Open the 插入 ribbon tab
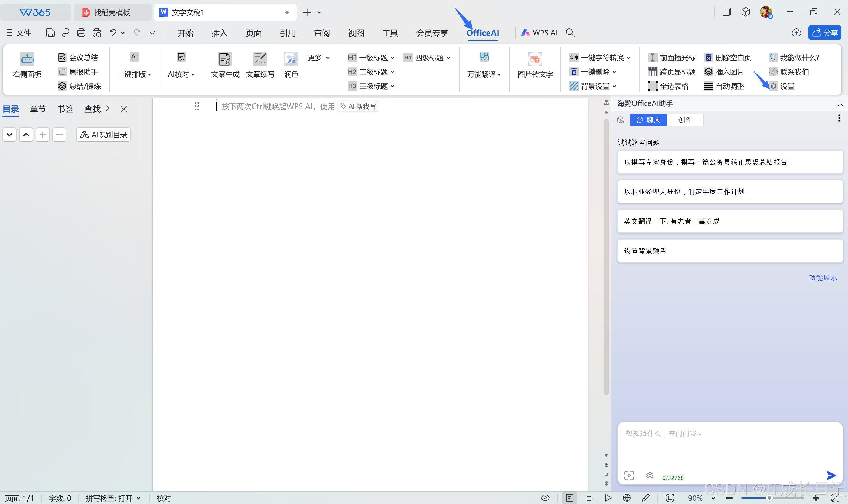This screenshot has height=504, width=848. 219,33
